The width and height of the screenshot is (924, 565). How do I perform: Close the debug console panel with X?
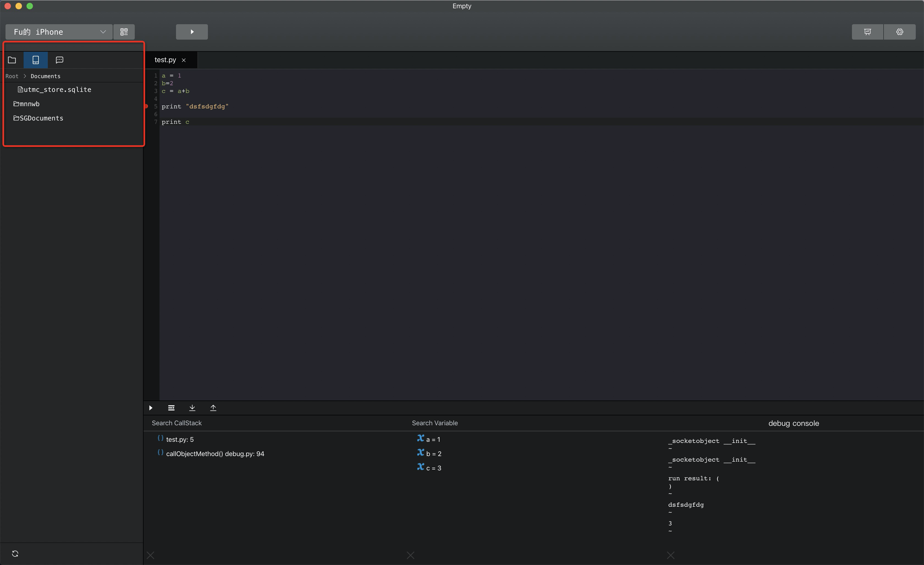[x=671, y=555]
